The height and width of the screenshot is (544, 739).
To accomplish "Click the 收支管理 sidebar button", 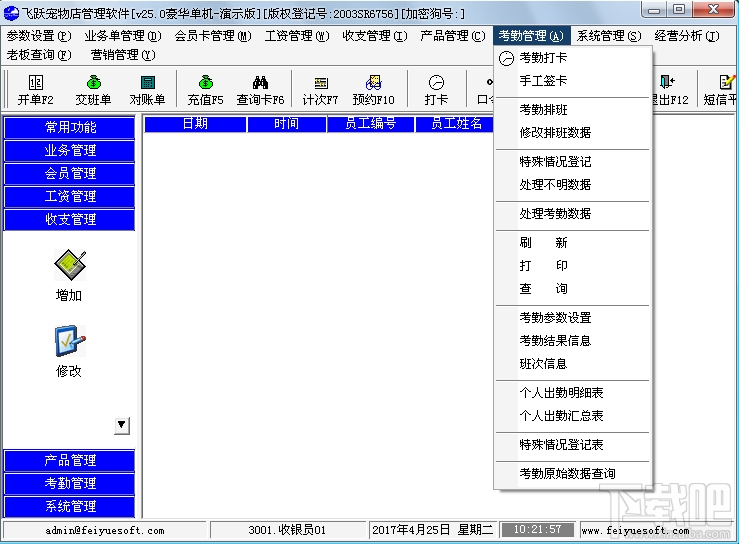I will [70, 219].
